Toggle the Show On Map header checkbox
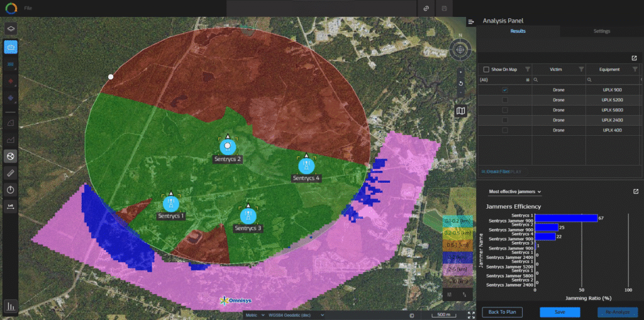Viewport: 644px width, 320px height. tap(486, 69)
